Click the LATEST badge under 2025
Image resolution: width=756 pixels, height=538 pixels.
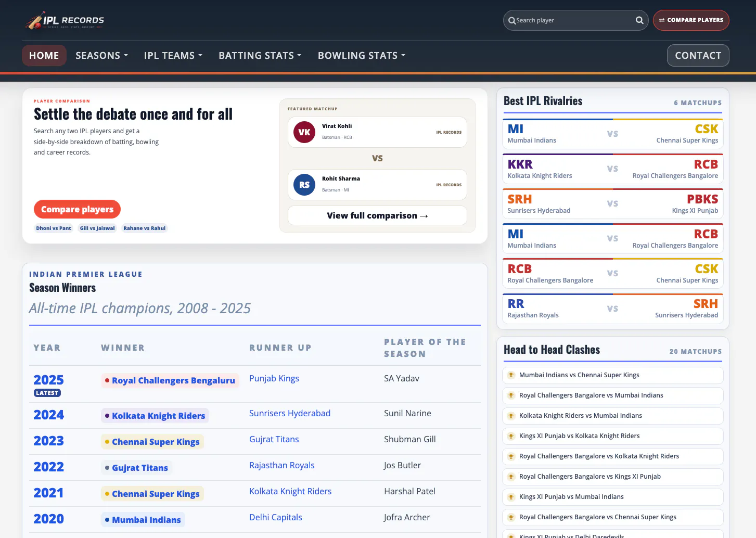(47, 393)
